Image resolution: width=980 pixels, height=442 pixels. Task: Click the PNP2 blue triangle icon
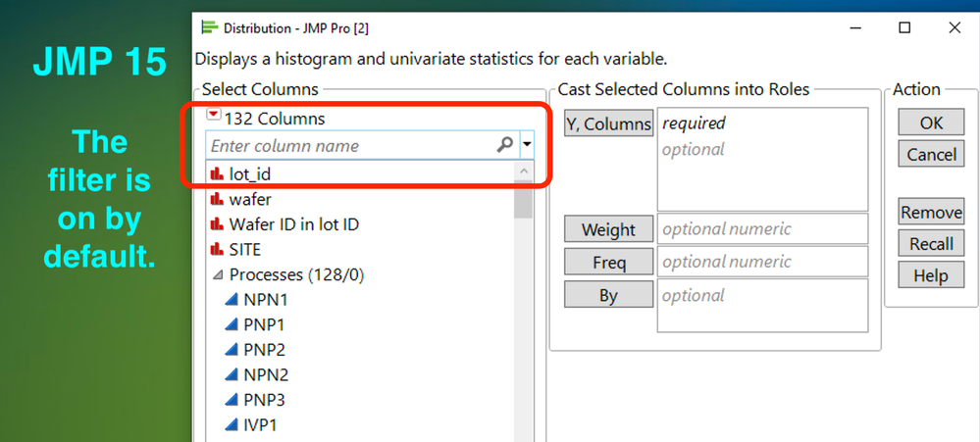pos(232,350)
